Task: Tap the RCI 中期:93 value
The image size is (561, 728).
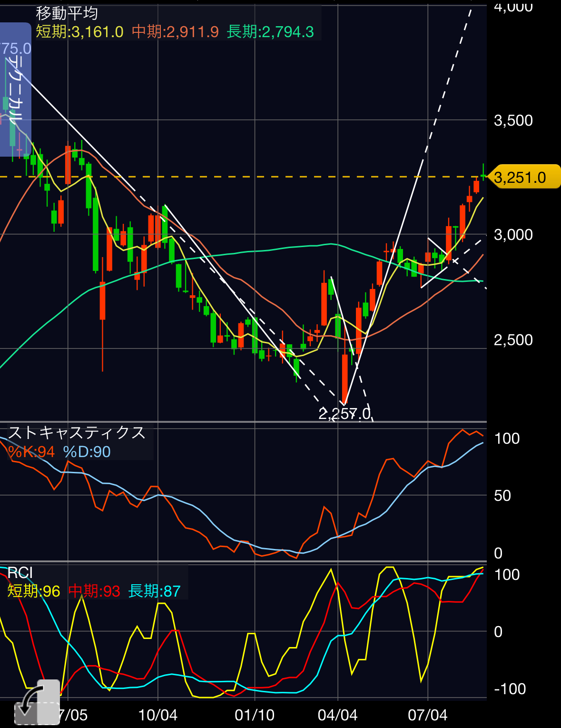Action: click(x=94, y=591)
